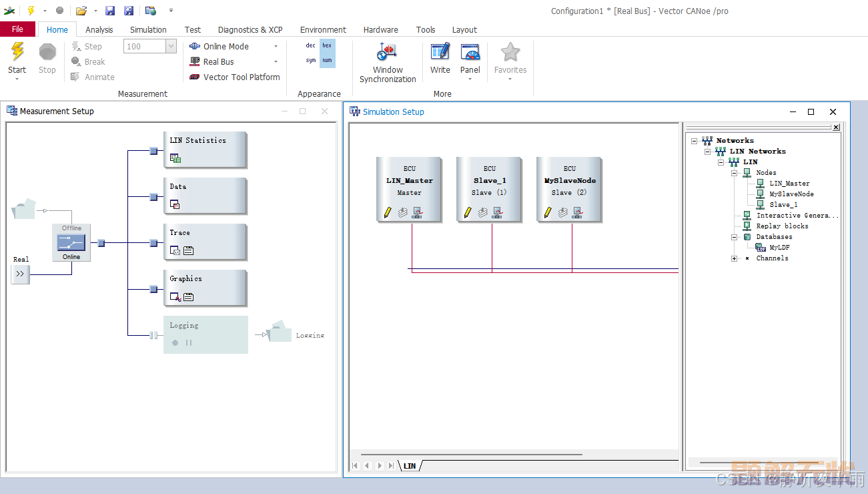Click the greyed-out Stop measurement icon

pyautogui.click(x=47, y=51)
